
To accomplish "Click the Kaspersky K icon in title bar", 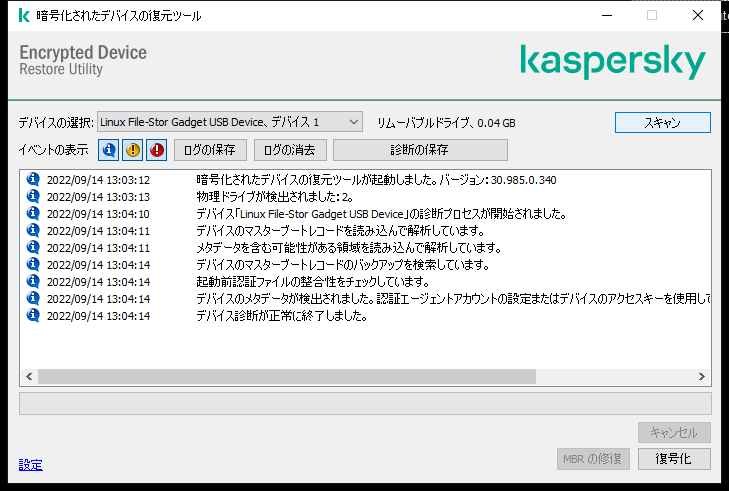I will pyautogui.click(x=24, y=15).
